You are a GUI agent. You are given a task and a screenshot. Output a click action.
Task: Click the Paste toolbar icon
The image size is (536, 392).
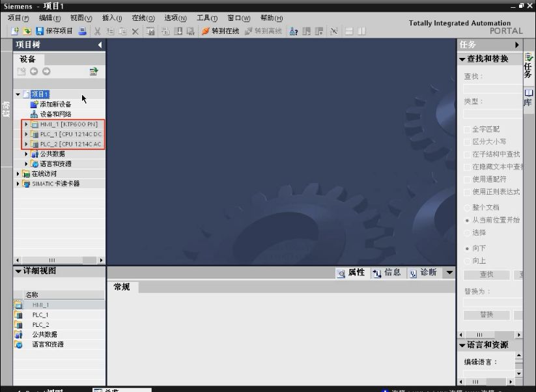coord(122,31)
